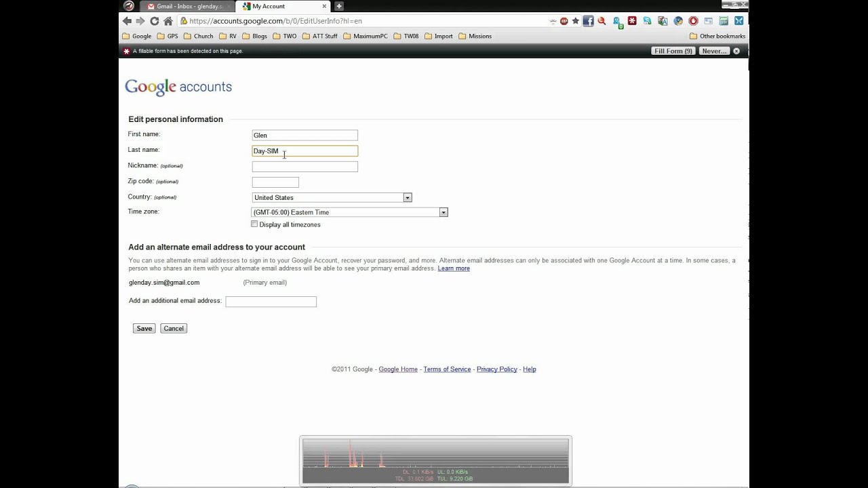The width and height of the screenshot is (868, 488).
Task: Open the green calendar extension icon
Action: click(x=724, y=21)
